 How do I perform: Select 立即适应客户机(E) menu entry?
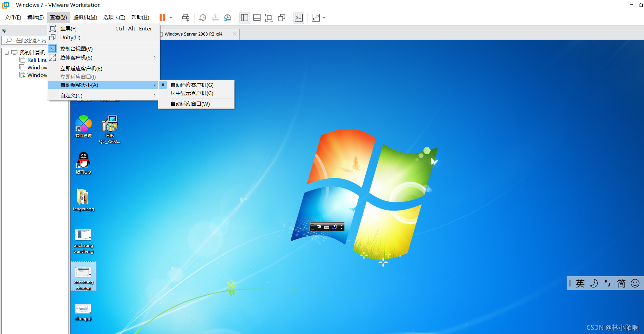click(104, 69)
